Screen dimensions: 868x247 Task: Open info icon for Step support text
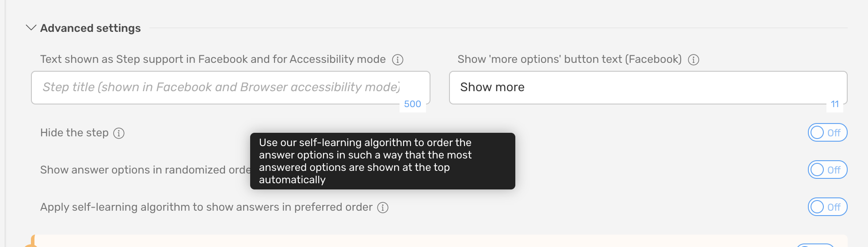[x=398, y=60]
